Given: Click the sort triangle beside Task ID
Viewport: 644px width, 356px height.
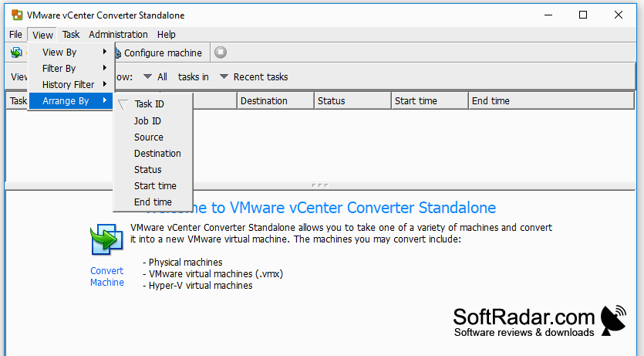Looking at the screenshot, I should pos(123,104).
